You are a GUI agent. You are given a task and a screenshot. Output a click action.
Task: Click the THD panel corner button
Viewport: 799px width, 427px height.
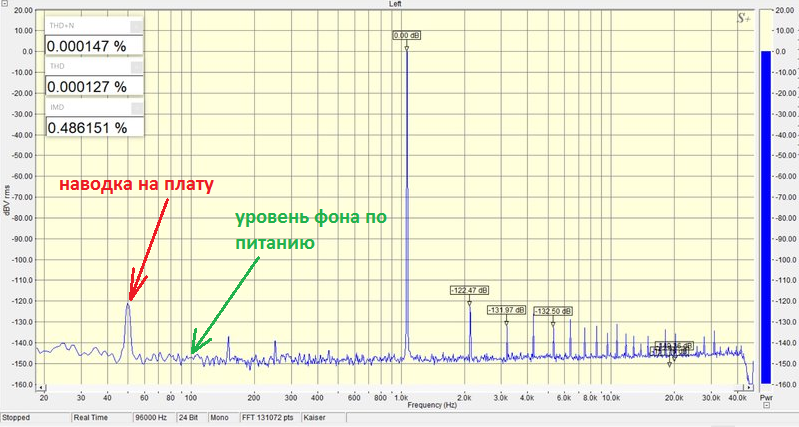pos(136,67)
